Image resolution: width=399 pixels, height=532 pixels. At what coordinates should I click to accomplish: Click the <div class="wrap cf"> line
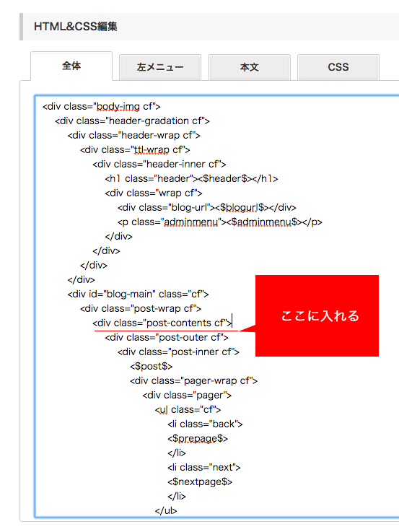click(x=154, y=193)
